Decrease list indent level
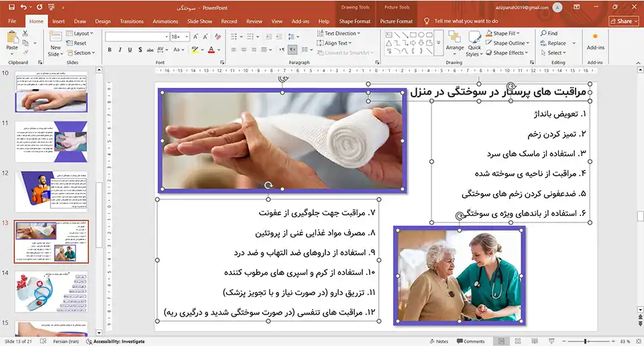Image resolution: width=644 pixels, height=346 pixels. point(268,36)
